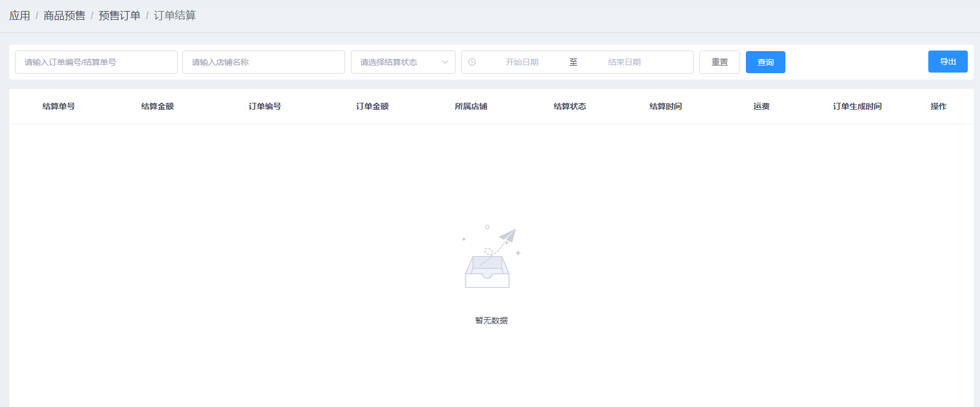Click the blue 查询 search button
Screen dimensions: 980x407
tap(765, 62)
